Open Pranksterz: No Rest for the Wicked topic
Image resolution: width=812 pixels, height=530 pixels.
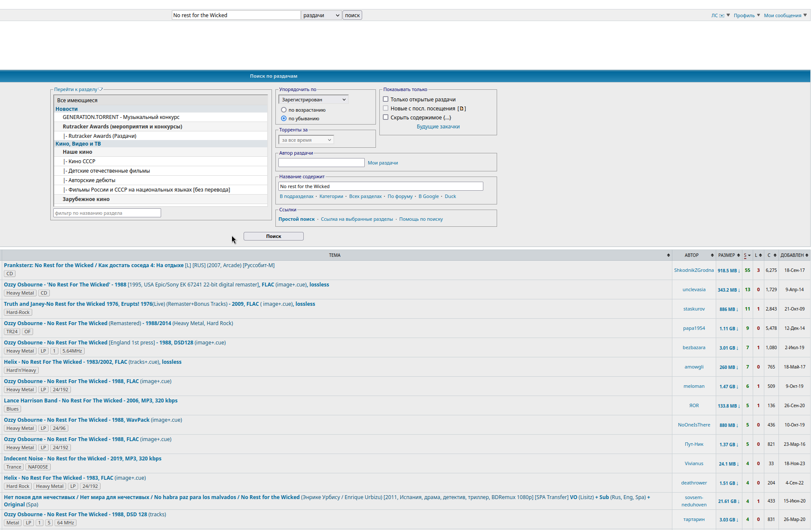point(139,265)
